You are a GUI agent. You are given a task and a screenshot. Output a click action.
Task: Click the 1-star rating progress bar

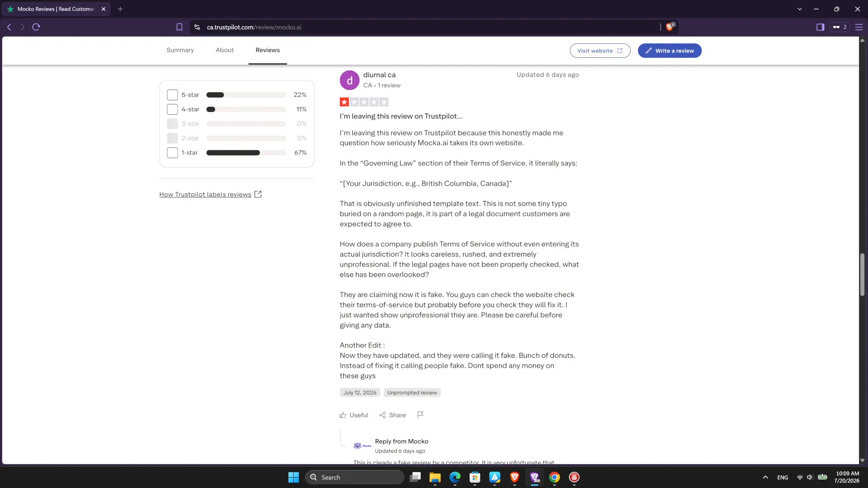(246, 153)
